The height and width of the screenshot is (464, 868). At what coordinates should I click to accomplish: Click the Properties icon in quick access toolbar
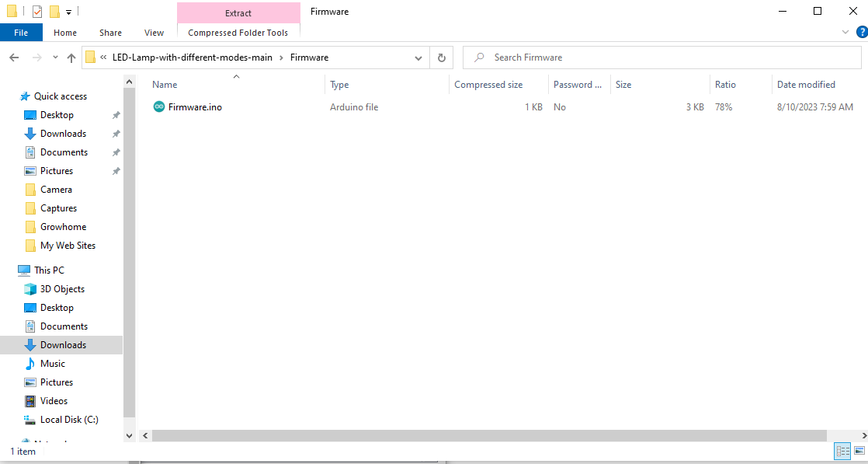37,11
